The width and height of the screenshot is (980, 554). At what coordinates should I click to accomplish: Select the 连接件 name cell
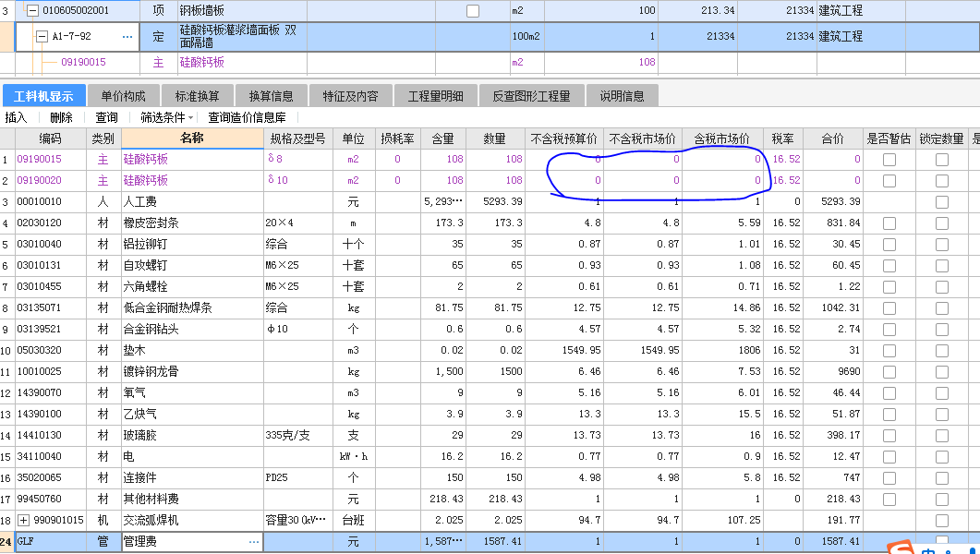(x=192, y=477)
